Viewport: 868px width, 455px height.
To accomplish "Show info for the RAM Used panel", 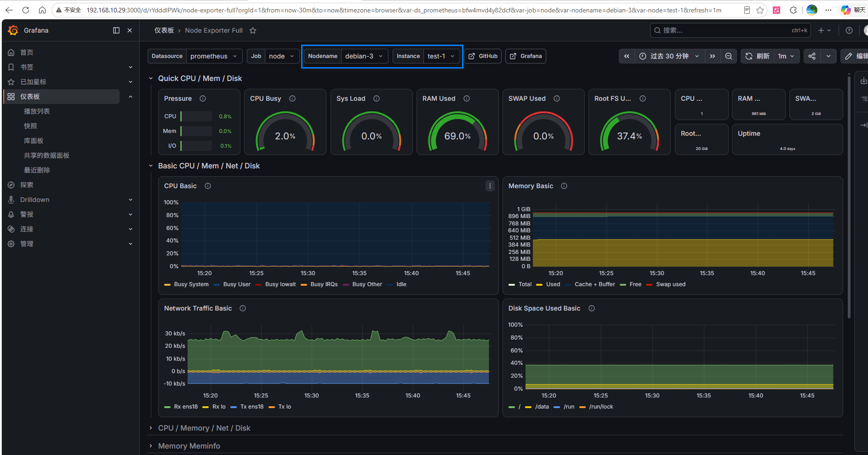I will [467, 98].
